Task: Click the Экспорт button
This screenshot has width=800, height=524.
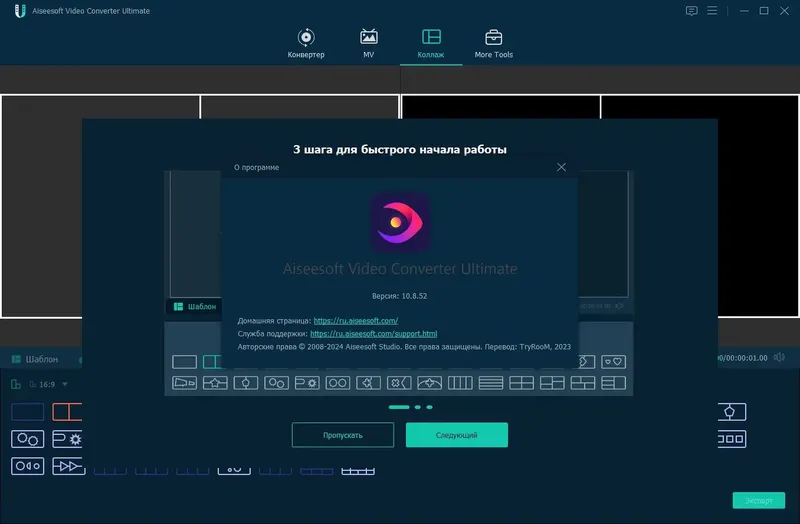Action: click(759, 501)
